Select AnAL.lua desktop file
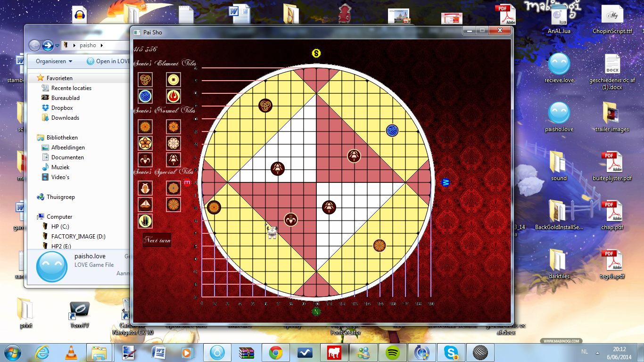The height and width of the screenshot is (362, 644). [559, 20]
